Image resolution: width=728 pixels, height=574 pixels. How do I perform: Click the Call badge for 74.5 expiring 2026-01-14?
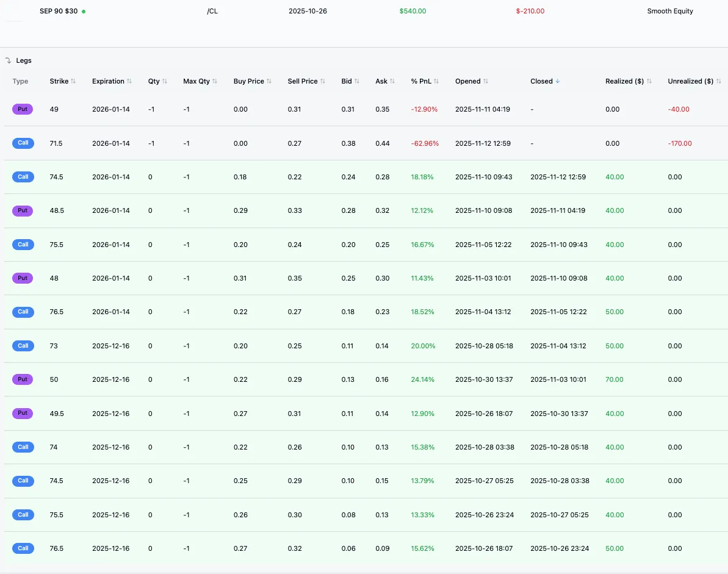click(23, 177)
